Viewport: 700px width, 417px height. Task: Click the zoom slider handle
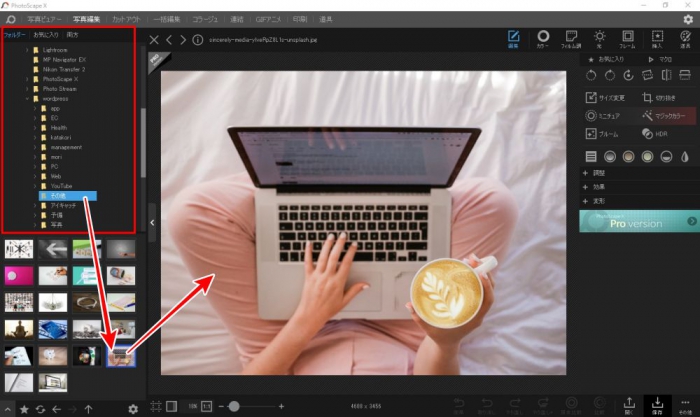234,406
